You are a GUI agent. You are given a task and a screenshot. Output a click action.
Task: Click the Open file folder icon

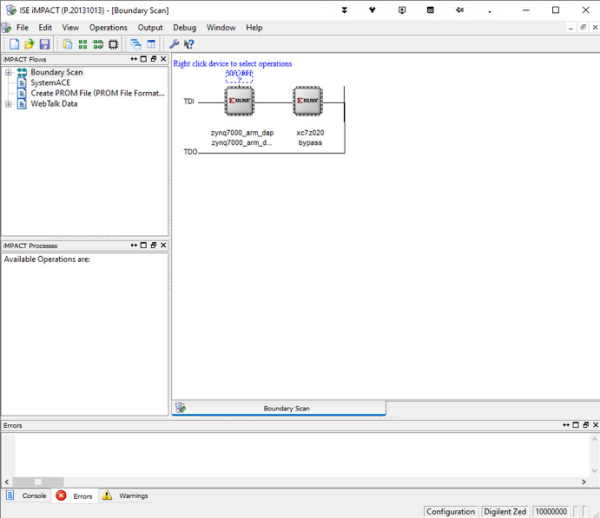pos(30,44)
